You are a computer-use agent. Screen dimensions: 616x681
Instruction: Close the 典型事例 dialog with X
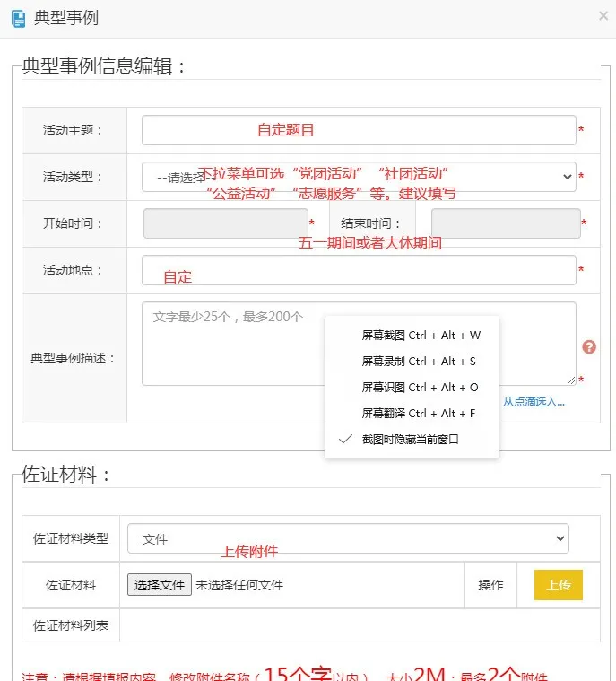coord(603,15)
